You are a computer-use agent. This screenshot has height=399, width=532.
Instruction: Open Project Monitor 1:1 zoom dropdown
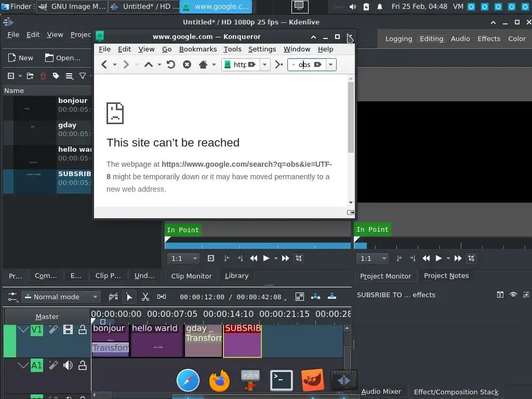[372, 259]
